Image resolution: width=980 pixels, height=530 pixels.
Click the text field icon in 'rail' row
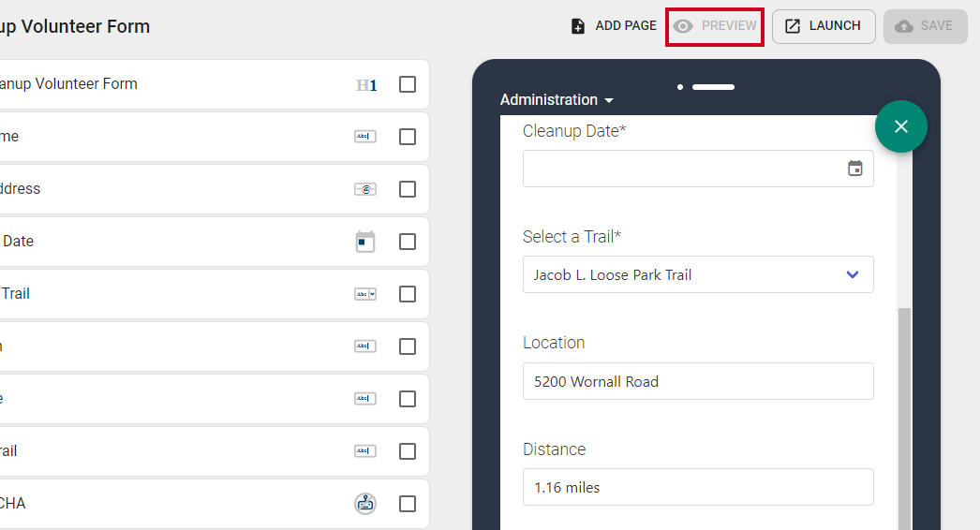pyautogui.click(x=365, y=450)
